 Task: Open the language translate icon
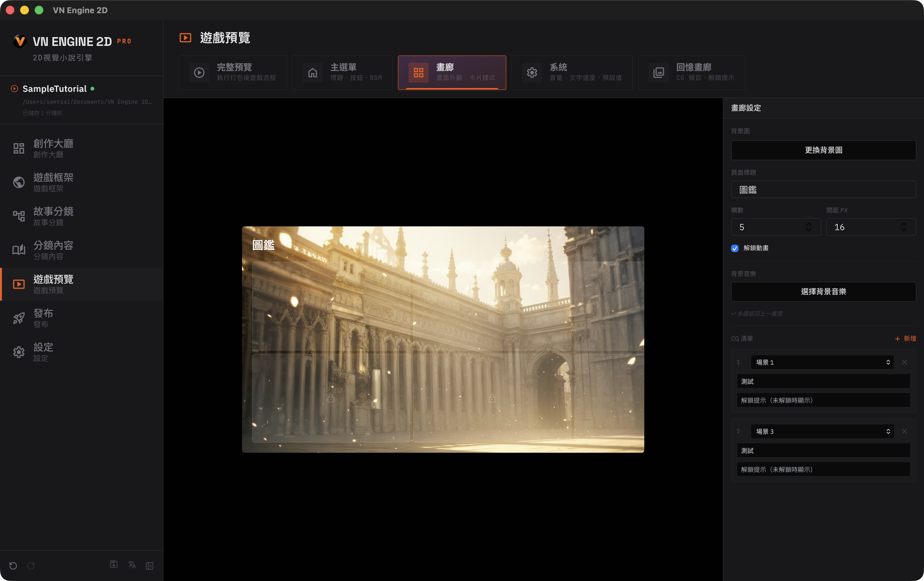tap(132, 565)
